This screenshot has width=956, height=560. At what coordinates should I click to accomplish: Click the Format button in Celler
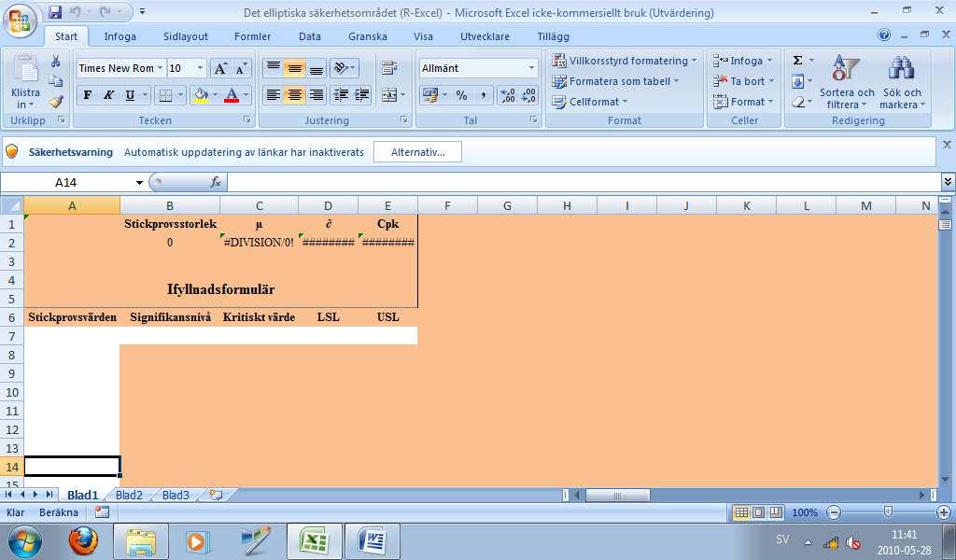click(x=744, y=102)
